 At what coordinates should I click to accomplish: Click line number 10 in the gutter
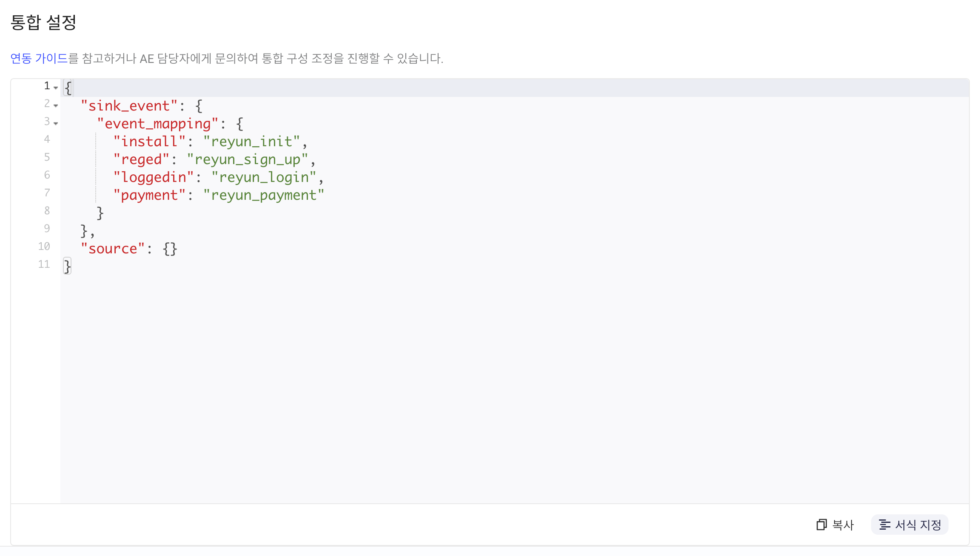(x=44, y=247)
